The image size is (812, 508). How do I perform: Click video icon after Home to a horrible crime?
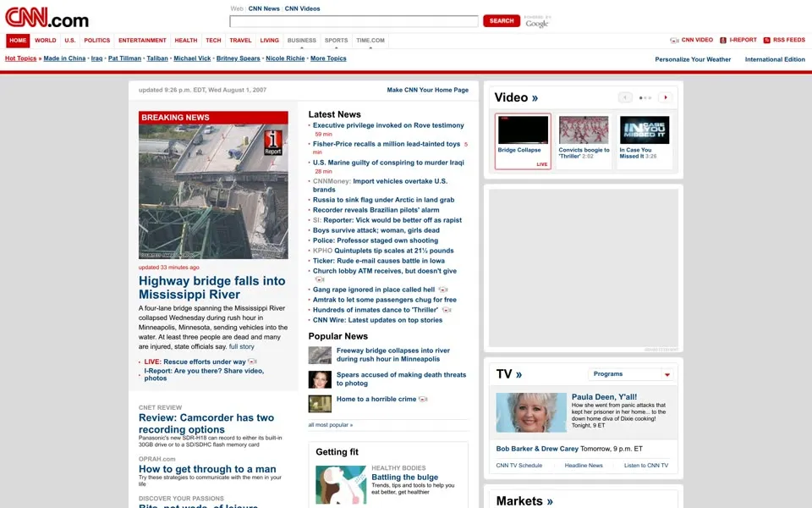pos(423,399)
